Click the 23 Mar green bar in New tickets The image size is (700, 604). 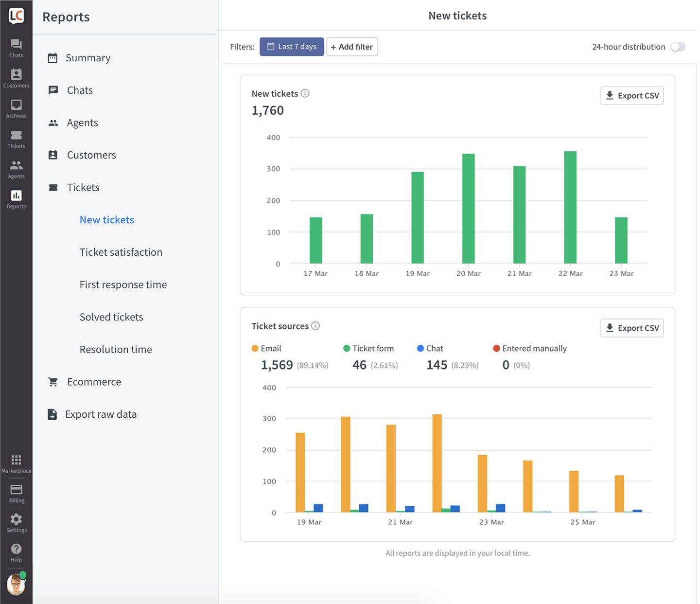621,240
